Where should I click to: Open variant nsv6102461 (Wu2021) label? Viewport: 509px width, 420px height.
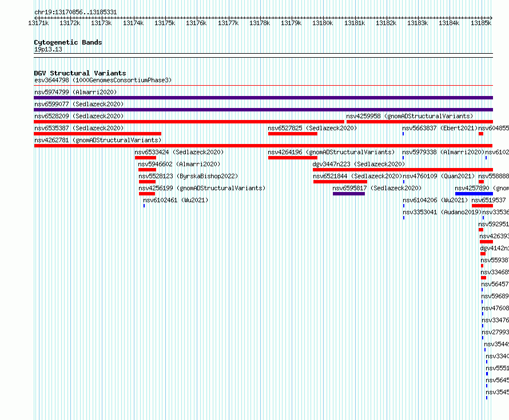(176, 200)
